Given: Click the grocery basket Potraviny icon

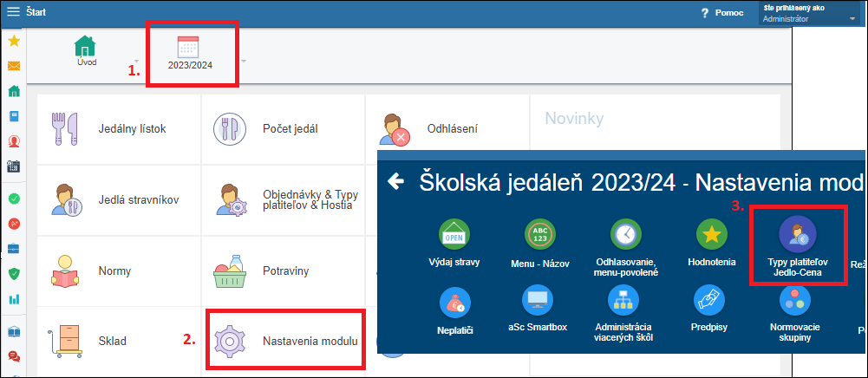Looking at the screenshot, I should [x=229, y=271].
